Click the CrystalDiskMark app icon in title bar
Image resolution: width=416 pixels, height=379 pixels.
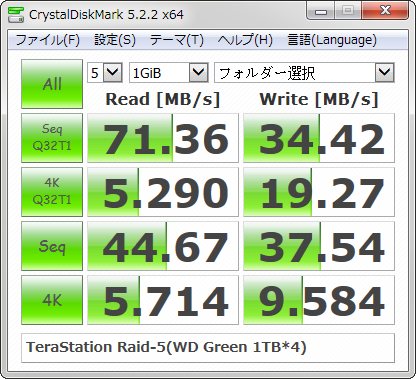[16, 14]
